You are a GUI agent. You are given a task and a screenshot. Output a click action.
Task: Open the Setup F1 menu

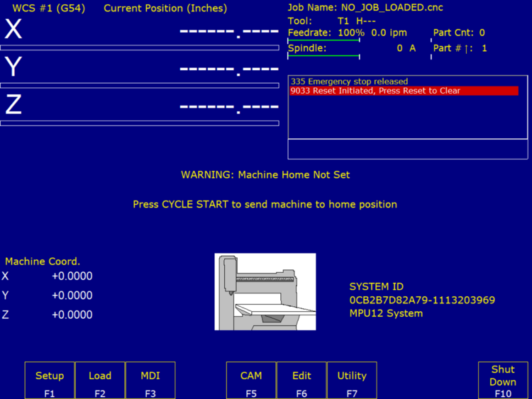click(50, 381)
